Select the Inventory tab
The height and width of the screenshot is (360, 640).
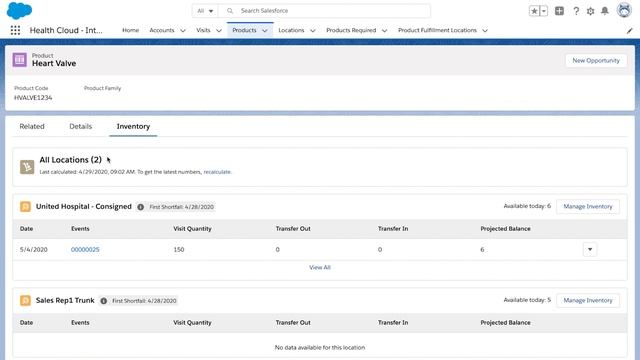[x=133, y=127]
